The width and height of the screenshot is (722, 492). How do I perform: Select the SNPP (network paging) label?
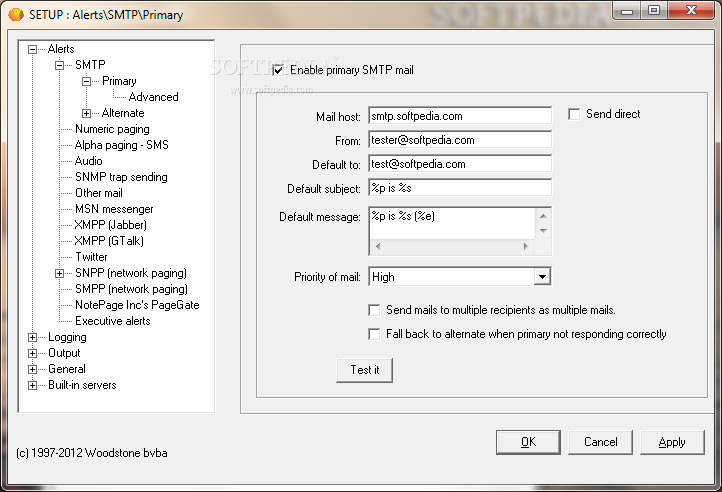131,273
